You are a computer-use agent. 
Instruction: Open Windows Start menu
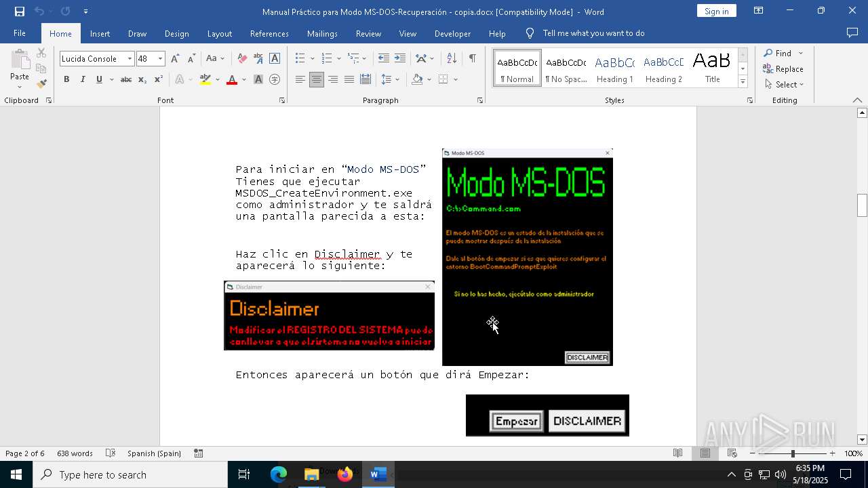16,474
